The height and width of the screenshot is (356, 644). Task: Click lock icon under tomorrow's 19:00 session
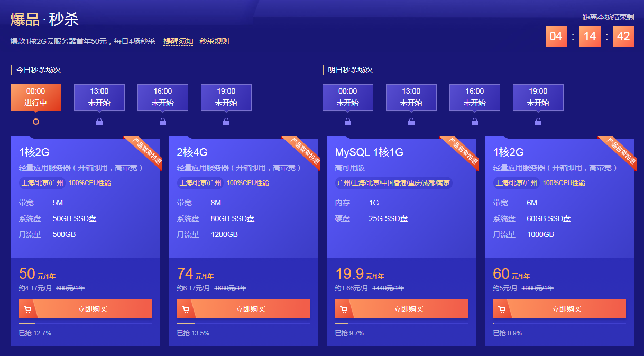(x=538, y=122)
